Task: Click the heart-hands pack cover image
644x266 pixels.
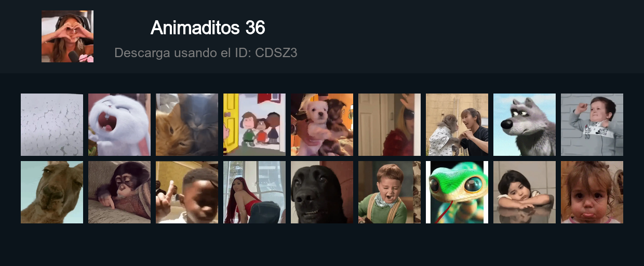Action: point(68,36)
